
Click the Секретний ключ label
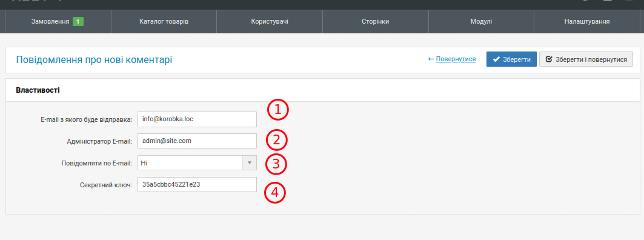click(106, 185)
